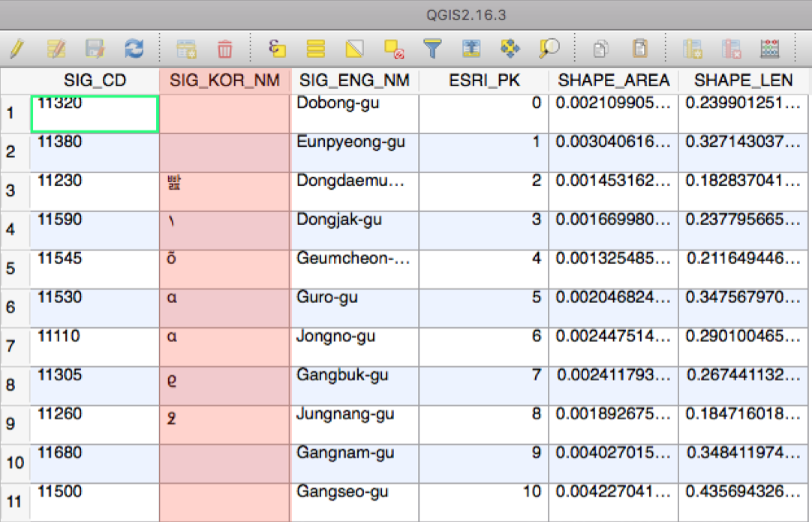This screenshot has height=522, width=812.
Task: Click SHAPE_LEN value 0.347567970…
Action: 743,307
